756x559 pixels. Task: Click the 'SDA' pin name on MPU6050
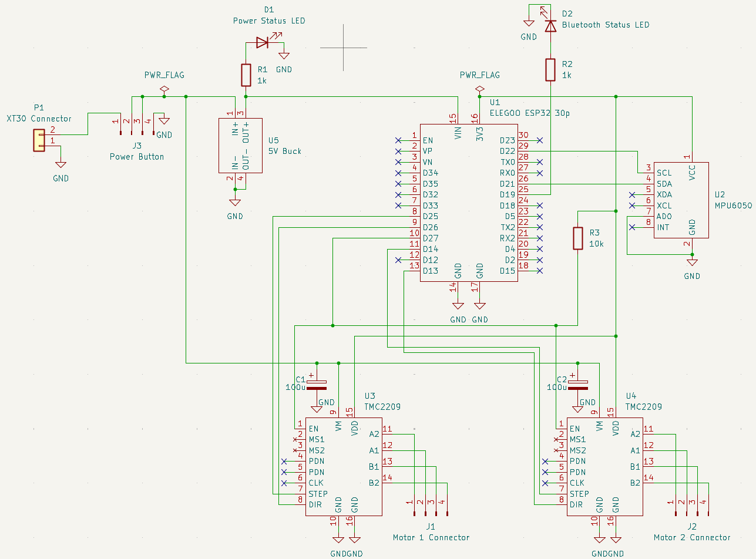[x=664, y=184]
